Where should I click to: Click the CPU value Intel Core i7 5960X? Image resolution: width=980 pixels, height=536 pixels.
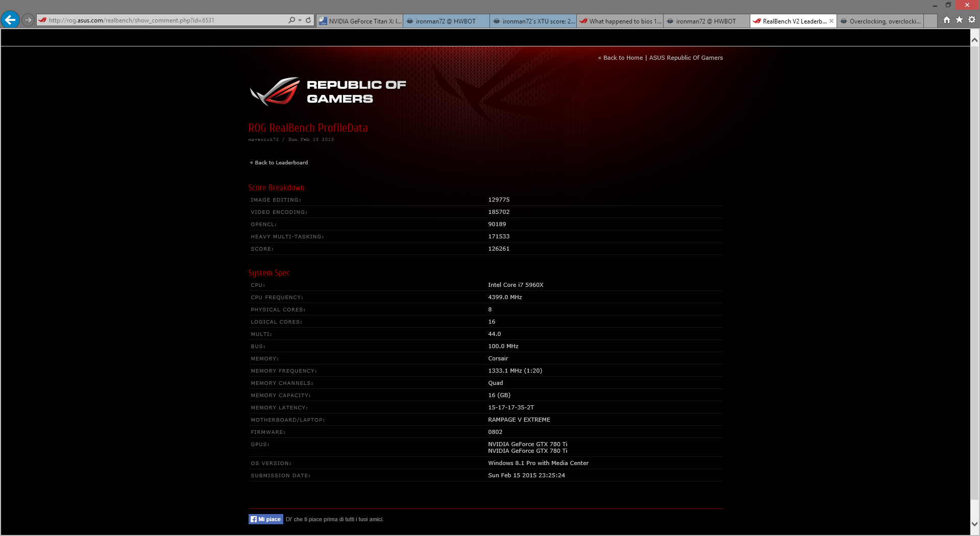click(x=516, y=285)
